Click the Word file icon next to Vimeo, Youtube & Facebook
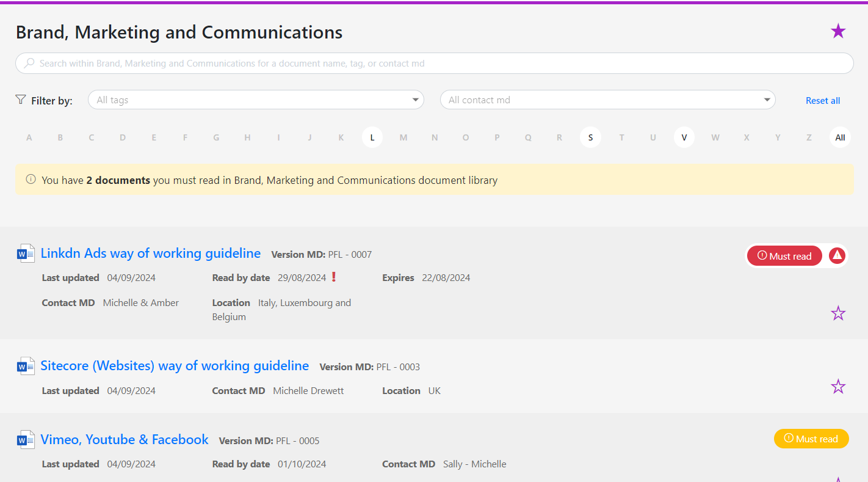868x482 pixels. (26, 439)
